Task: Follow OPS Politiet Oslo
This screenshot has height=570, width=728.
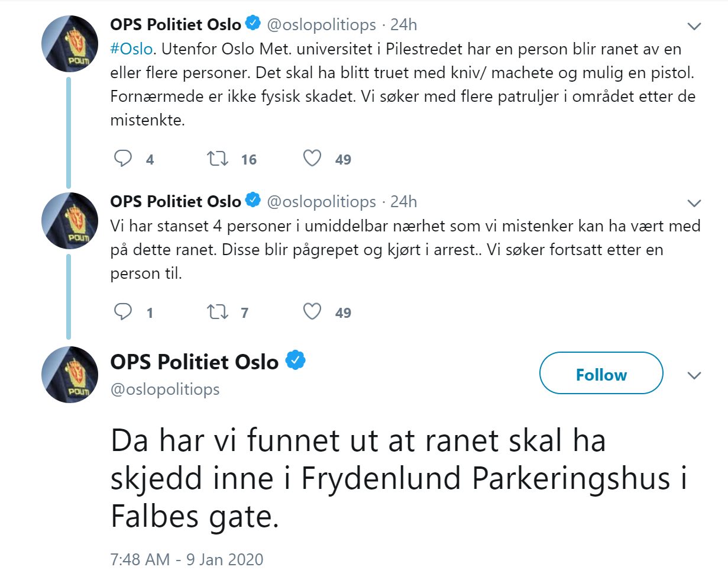Action: pos(601,374)
